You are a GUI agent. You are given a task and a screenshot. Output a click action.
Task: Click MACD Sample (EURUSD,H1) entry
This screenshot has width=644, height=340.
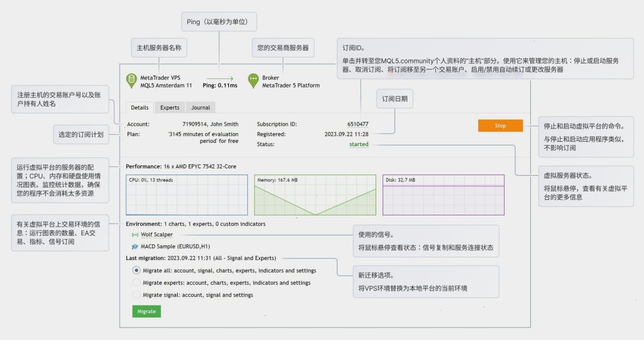175,247
